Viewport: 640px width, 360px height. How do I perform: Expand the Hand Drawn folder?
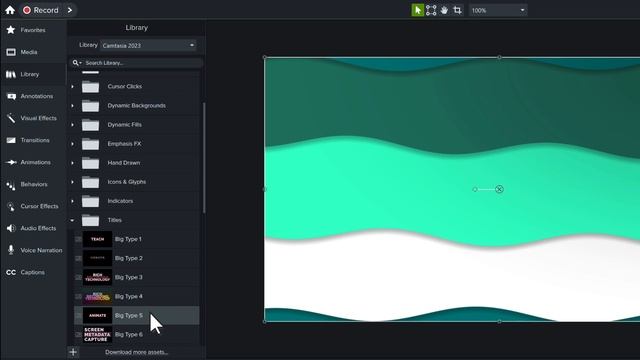[x=73, y=163]
